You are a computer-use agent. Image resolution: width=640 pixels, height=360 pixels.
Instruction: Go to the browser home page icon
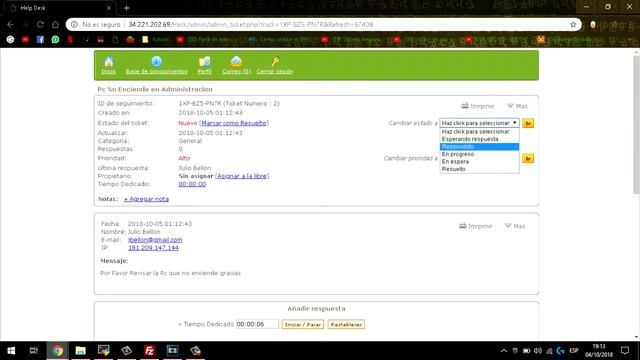(55, 24)
